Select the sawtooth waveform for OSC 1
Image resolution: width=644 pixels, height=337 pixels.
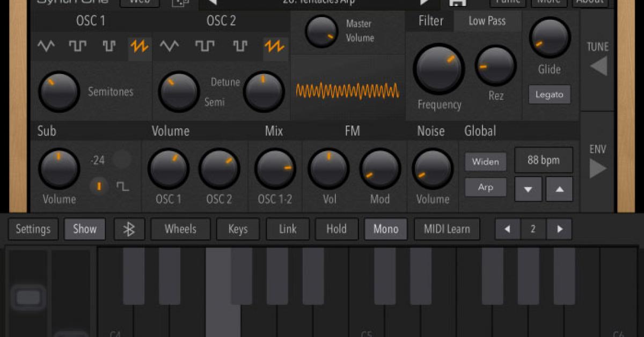pyautogui.click(x=140, y=47)
